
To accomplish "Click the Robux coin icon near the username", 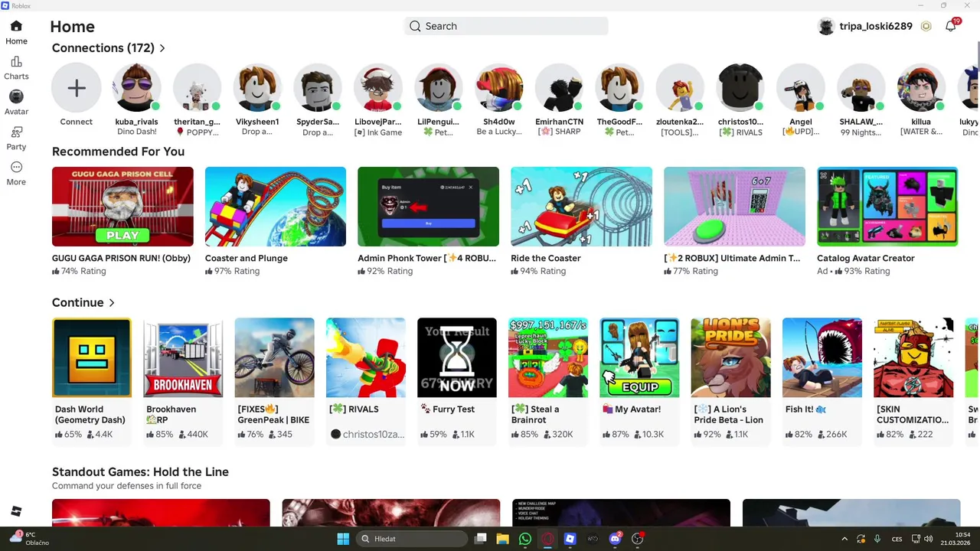I will point(926,26).
